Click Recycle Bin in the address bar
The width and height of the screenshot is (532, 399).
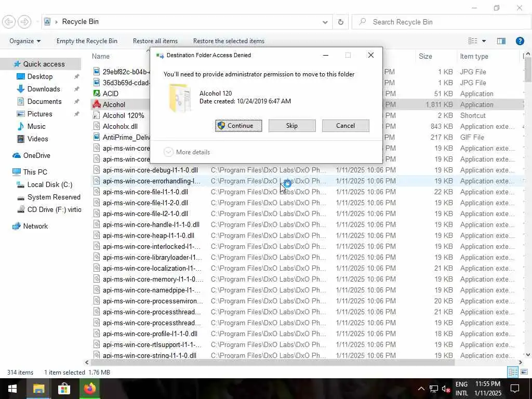point(80,22)
